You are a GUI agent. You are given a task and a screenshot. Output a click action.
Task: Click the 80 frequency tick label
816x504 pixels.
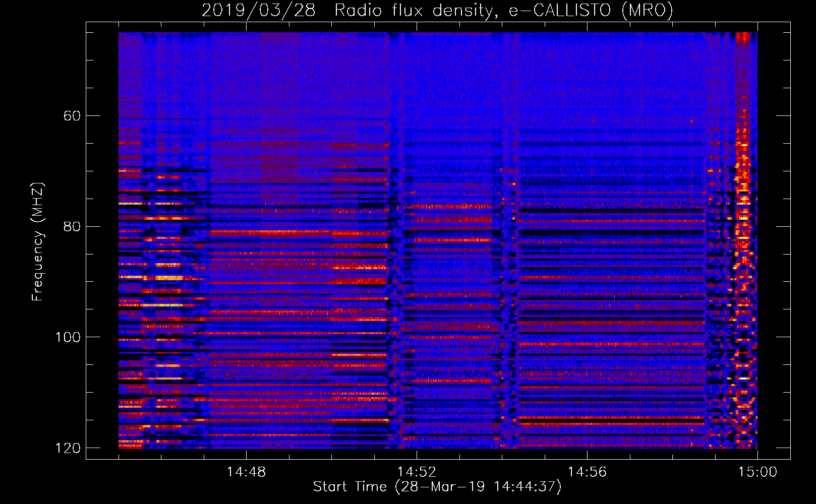pyautogui.click(x=72, y=226)
